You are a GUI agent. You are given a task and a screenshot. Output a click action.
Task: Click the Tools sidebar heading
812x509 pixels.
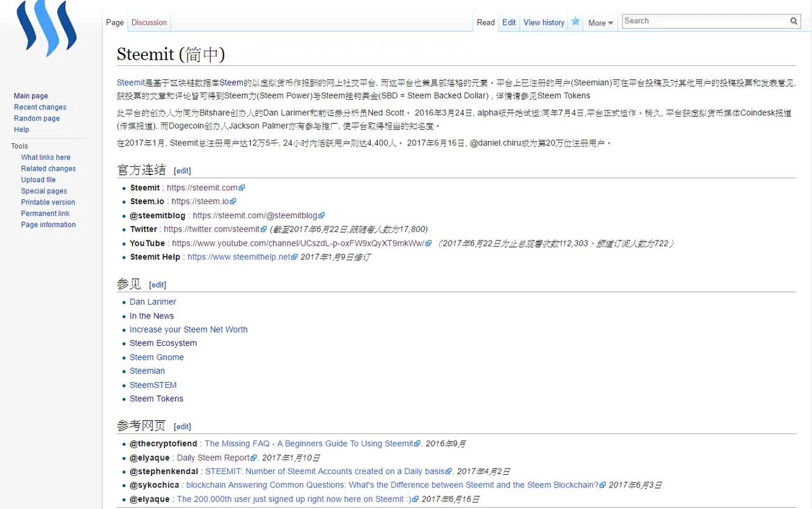coord(20,146)
